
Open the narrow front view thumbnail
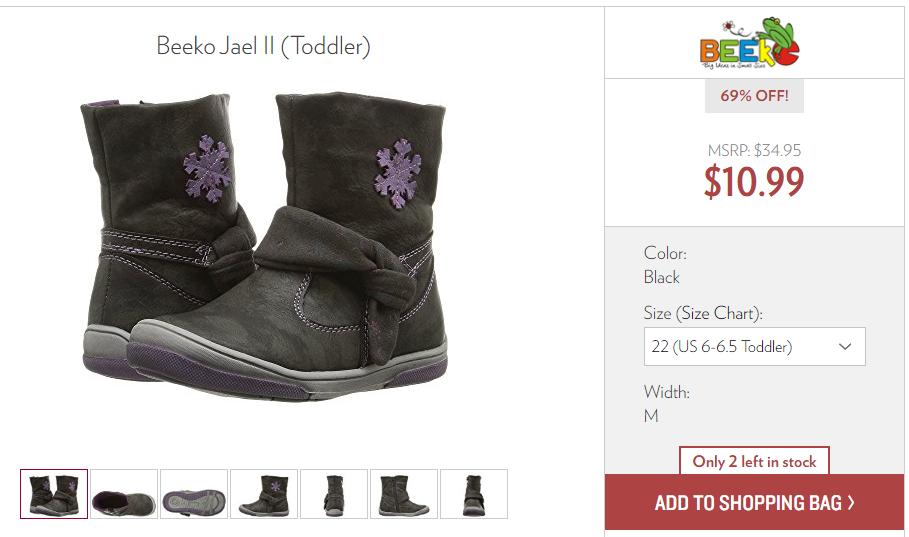pos(334,494)
